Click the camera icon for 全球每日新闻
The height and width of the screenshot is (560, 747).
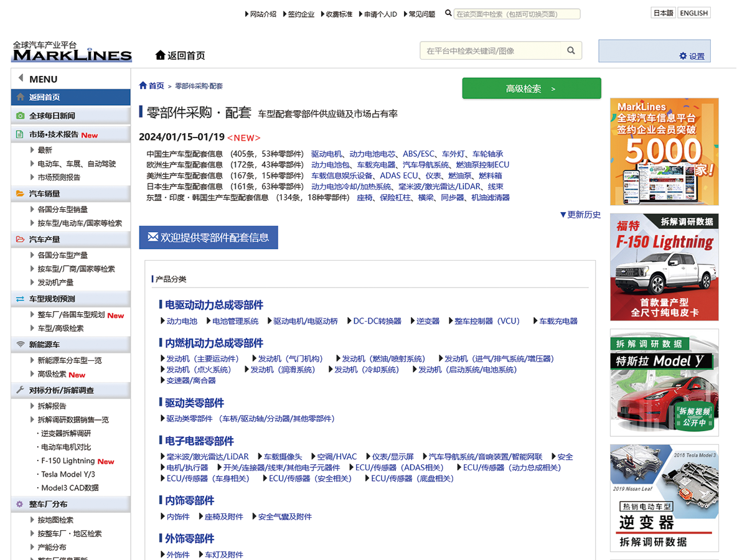click(x=20, y=116)
